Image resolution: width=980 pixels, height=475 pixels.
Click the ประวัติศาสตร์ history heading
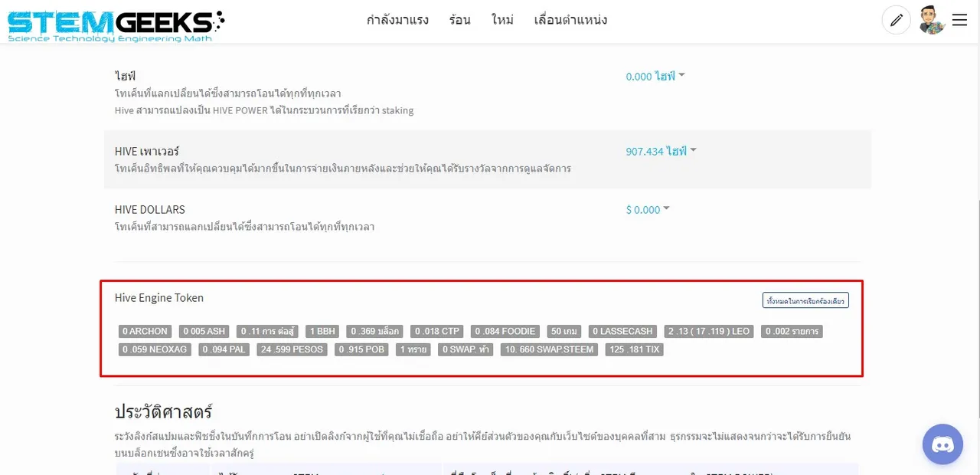pos(163,411)
